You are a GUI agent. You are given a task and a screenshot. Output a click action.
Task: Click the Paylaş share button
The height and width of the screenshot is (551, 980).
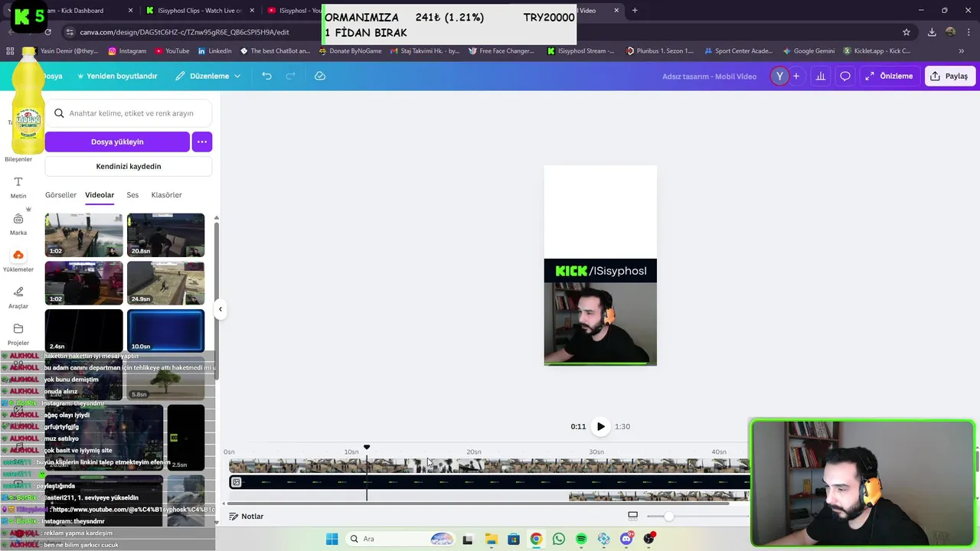pos(949,76)
